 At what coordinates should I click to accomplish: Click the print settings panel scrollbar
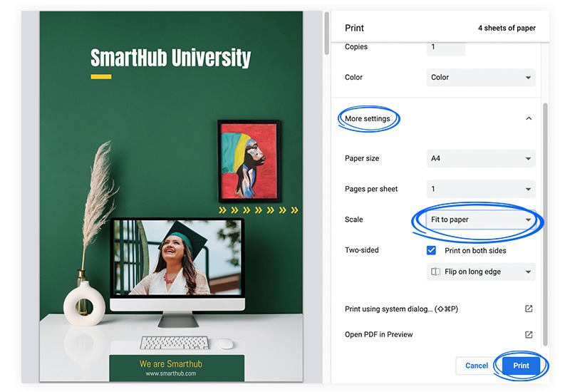point(545,225)
